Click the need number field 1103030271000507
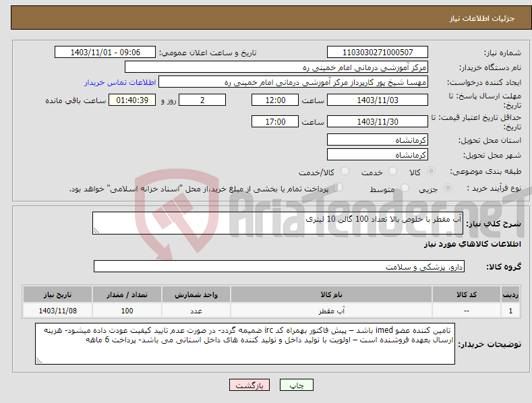532x403 pixels. coord(378,53)
